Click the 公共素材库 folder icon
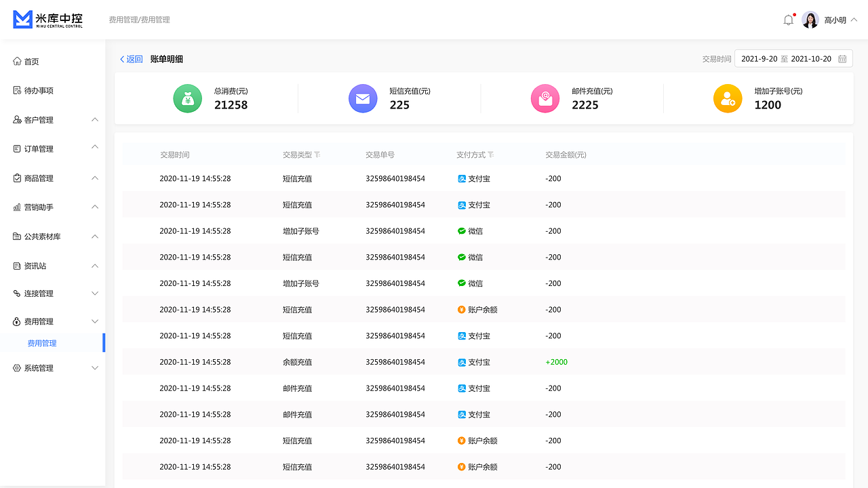Image resolution: width=868 pixels, height=488 pixels. [17, 237]
